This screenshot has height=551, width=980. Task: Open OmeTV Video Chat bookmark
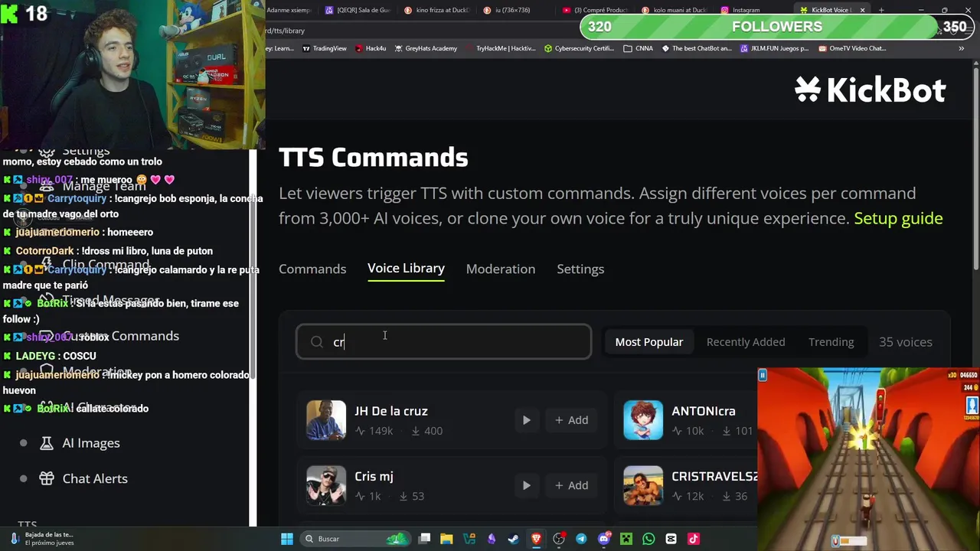click(x=852, y=48)
